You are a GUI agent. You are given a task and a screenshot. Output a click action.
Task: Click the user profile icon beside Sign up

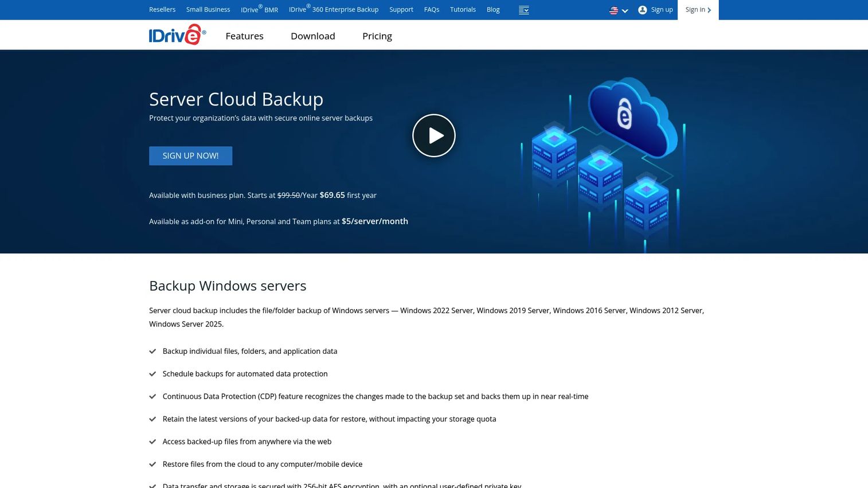point(642,10)
